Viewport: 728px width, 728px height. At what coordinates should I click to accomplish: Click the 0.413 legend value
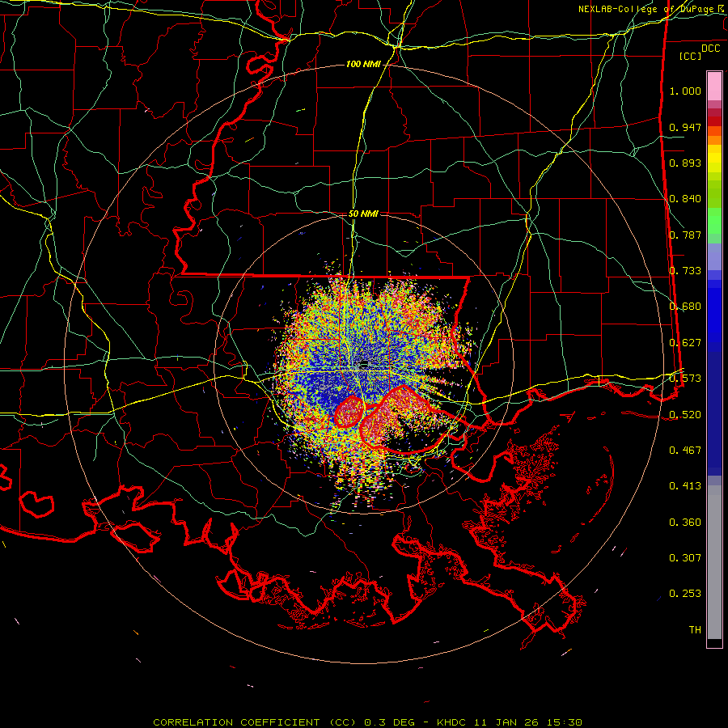685,486
